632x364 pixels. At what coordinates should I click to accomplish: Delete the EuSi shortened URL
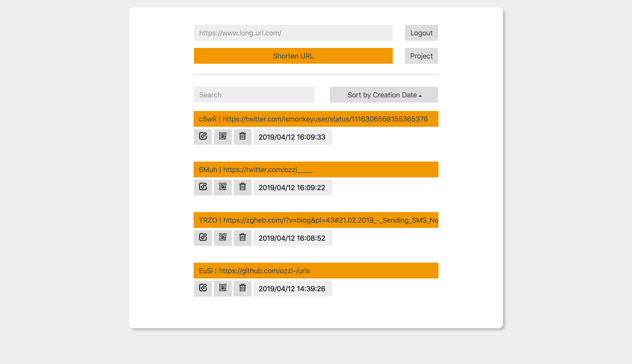point(242,288)
